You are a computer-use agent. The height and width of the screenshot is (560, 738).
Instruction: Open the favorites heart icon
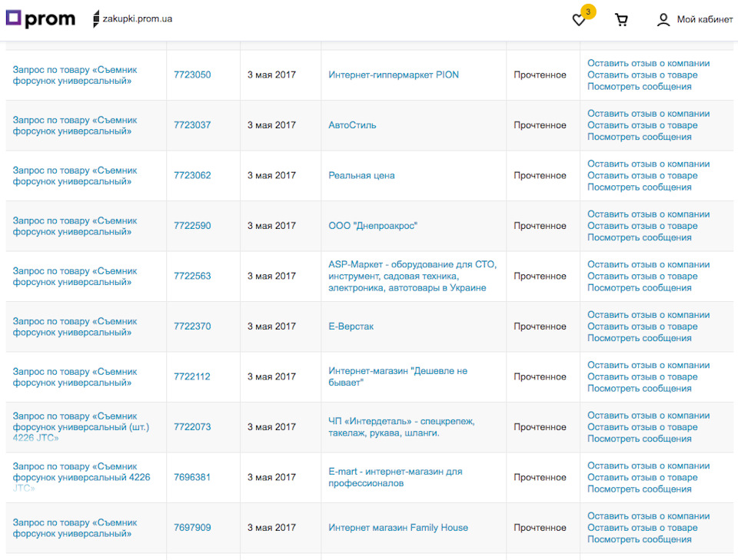[578, 20]
